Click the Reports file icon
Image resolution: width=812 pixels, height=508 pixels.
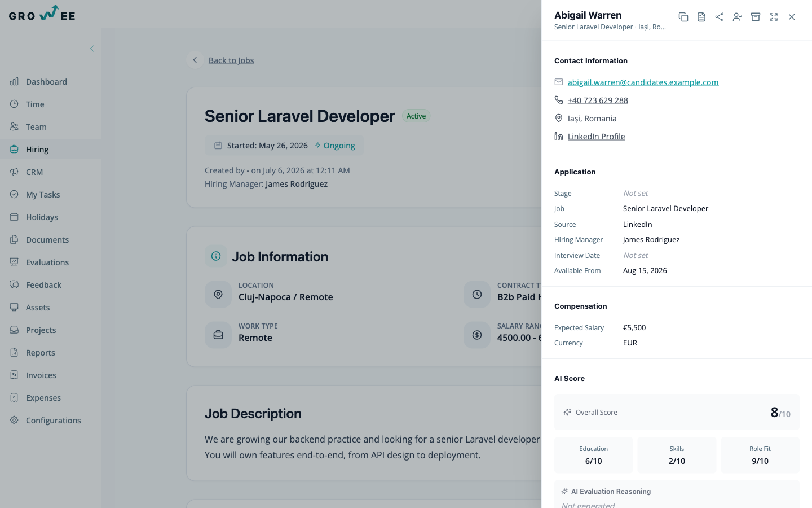point(14,352)
